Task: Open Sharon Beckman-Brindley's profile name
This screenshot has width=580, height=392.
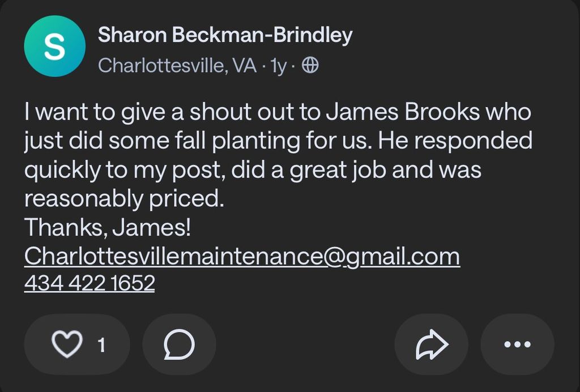Action: (x=225, y=35)
